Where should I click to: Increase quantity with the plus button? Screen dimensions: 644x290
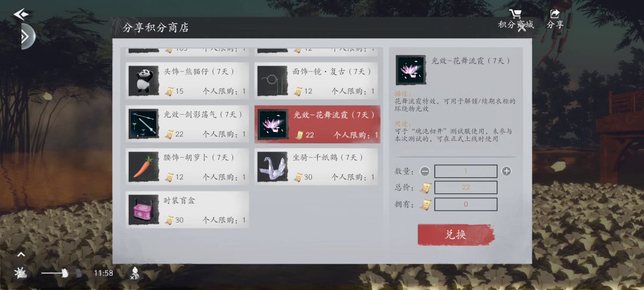[x=506, y=171]
